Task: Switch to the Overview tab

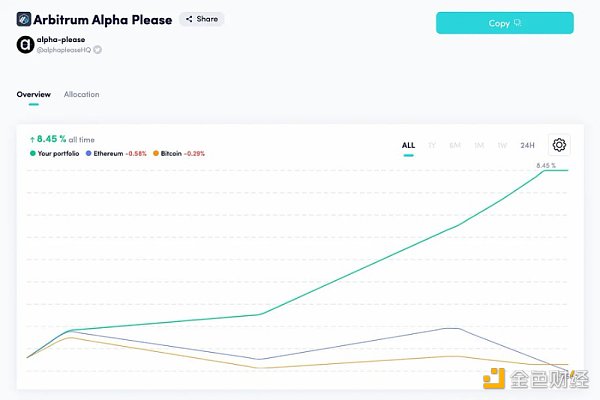Action: [34, 95]
